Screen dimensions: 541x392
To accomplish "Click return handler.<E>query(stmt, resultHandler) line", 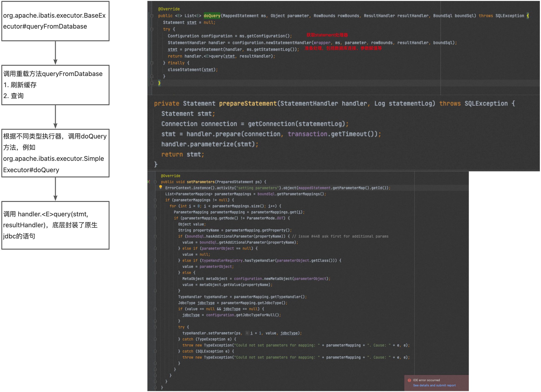I will pos(221,56).
